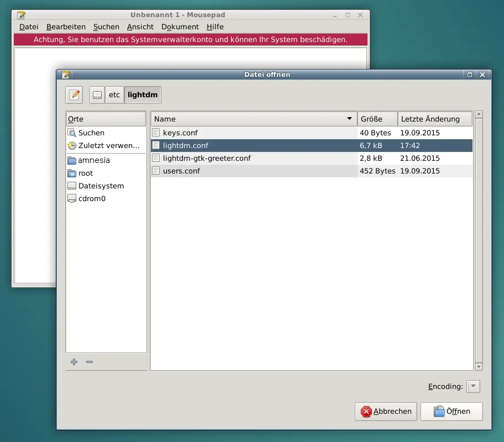The image size is (504, 442).
Task: Sort files by the Name column header
Action: 253,119
